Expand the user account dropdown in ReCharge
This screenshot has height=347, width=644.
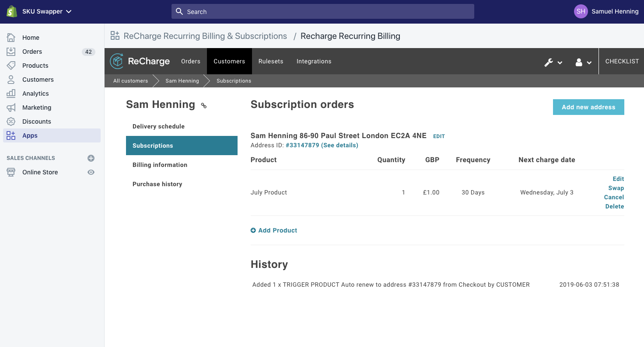(x=583, y=62)
